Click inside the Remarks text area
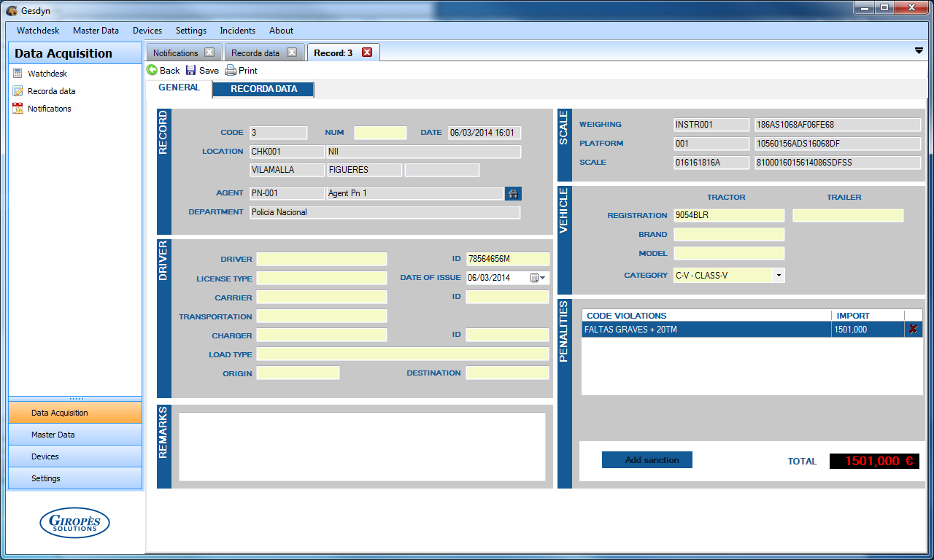934x560 pixels. coord(362,446)
